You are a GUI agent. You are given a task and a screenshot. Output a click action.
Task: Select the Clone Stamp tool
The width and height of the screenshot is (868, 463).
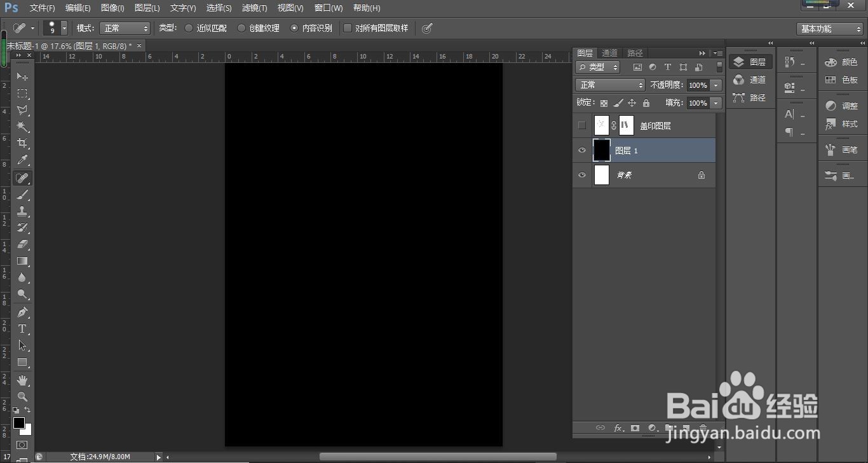pos(22,211)
